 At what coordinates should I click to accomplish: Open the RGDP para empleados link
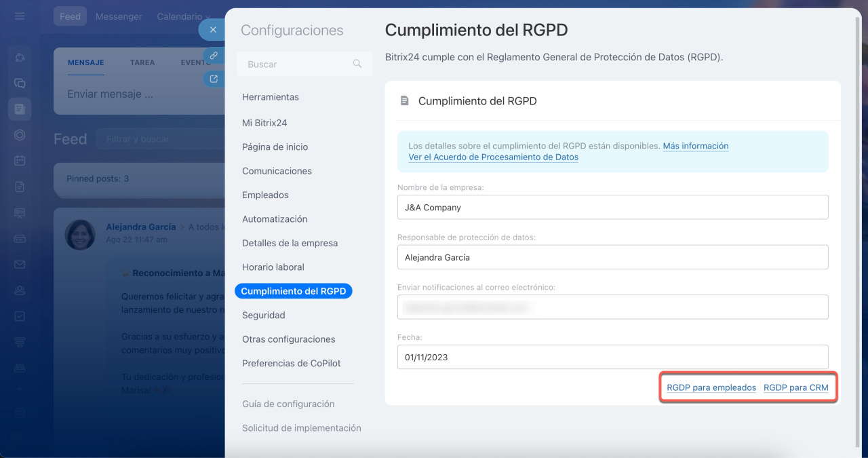coord(711,388)
